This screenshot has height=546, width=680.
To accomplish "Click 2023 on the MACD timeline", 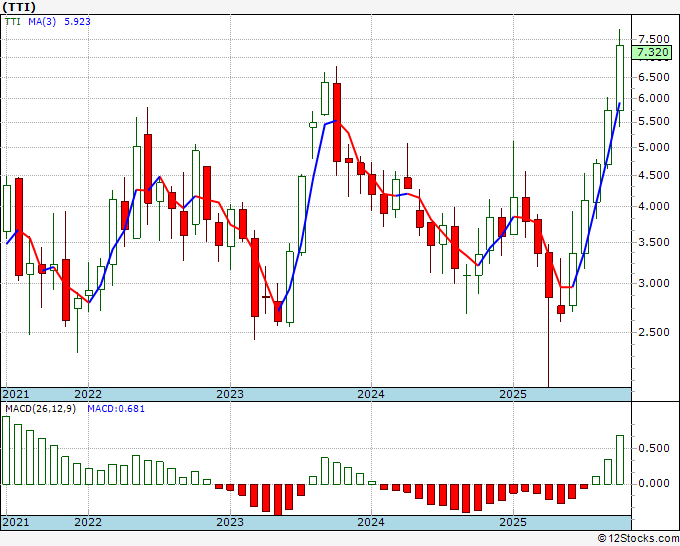I will (x=230, y=522).
